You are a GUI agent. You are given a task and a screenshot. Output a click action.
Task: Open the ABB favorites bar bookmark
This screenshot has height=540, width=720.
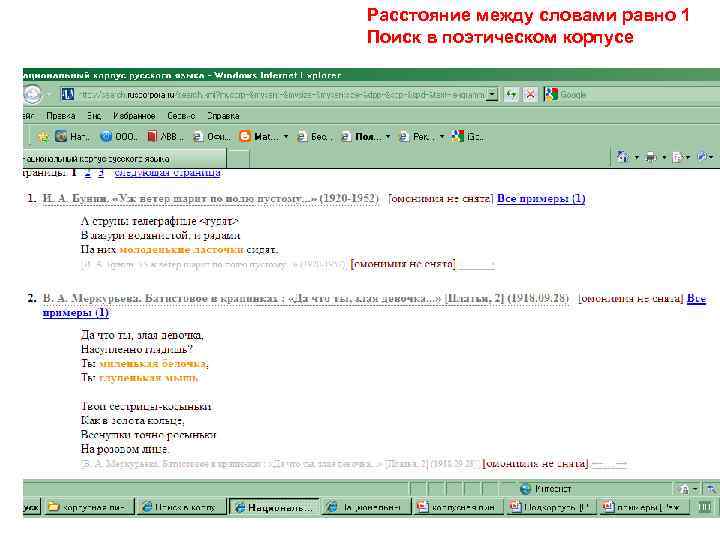click(x=165, y=136)
